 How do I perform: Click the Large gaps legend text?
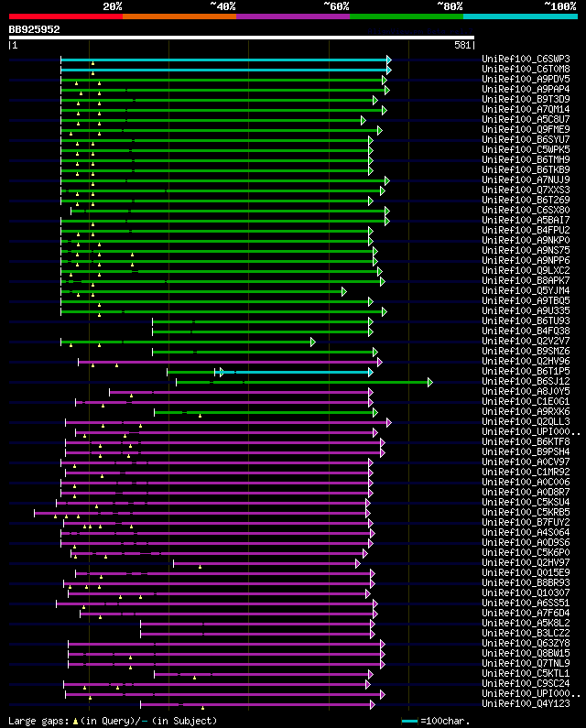click(x=113, y=721)
